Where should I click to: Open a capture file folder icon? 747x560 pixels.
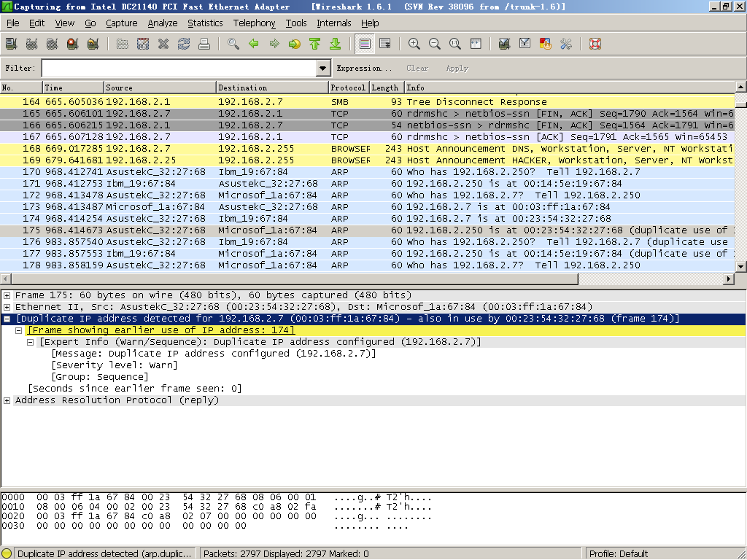(123, 44)
